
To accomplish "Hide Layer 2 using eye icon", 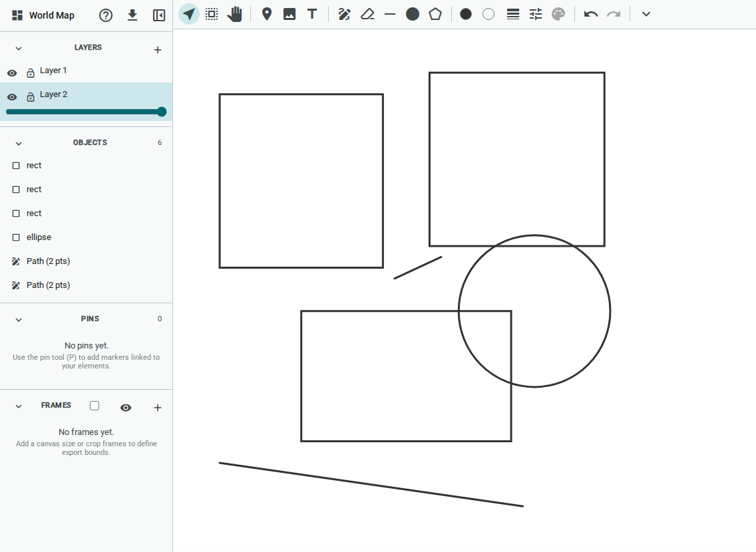I will coord(12,97).
